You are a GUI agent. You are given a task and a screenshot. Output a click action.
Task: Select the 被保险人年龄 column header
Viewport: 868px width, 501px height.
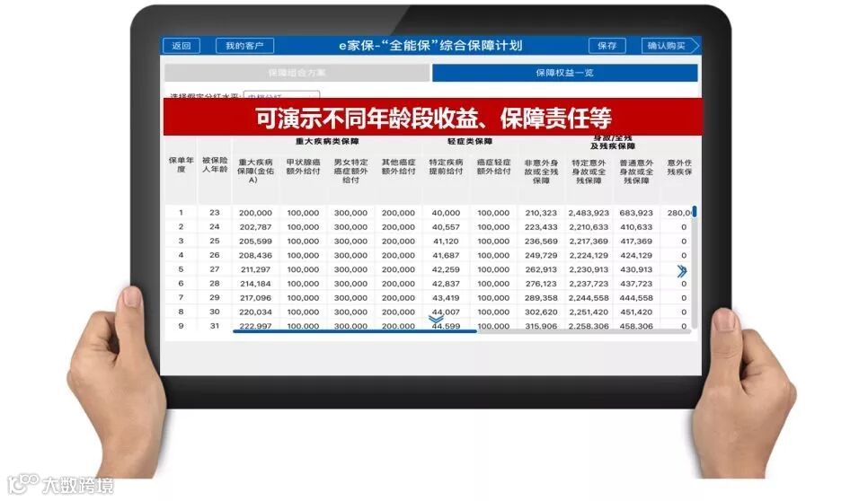215,165
